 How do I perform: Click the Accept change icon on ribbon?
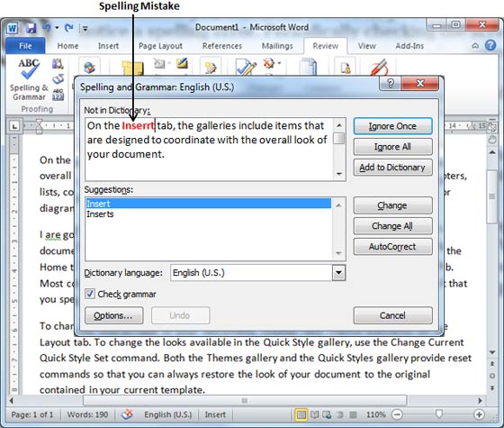(246, 67)
